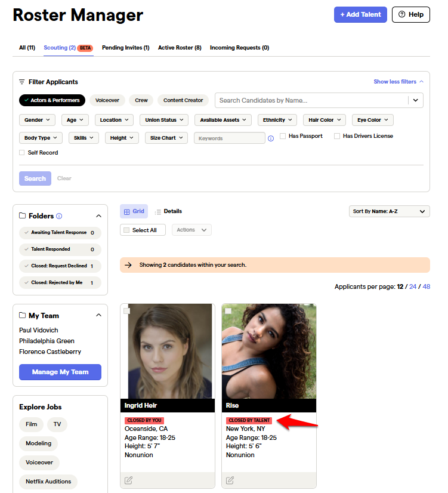Image resolution: width=448 pixels, height=493 pixels.
Task: Check the Select All checkbox
Action: click(x=126, y=230)
